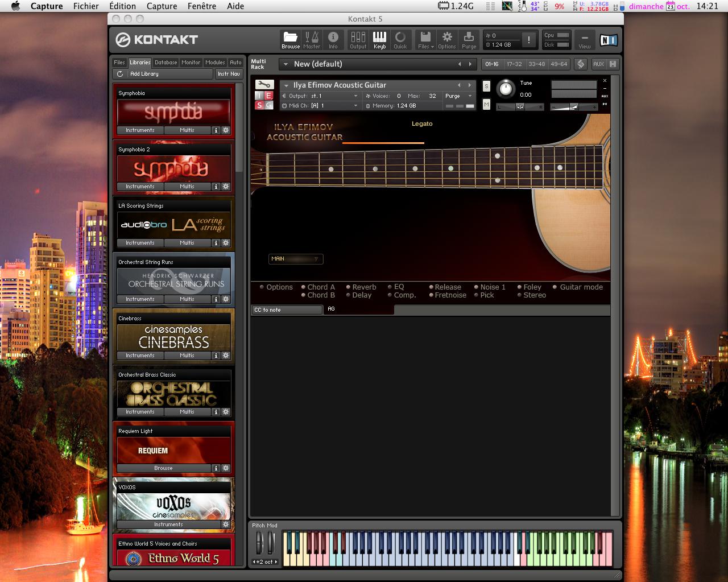
Task: Mute the Ilya Efimov guitar instrument
Action: coord(486,104)
